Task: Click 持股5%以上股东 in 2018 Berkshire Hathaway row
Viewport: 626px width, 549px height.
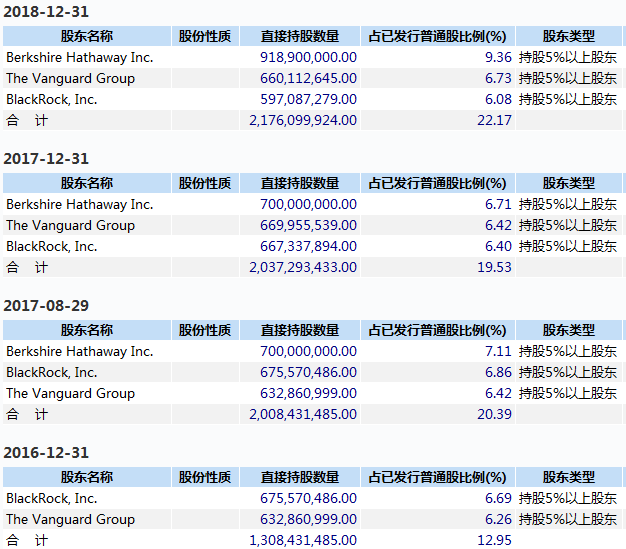Action: coord(568,57)
